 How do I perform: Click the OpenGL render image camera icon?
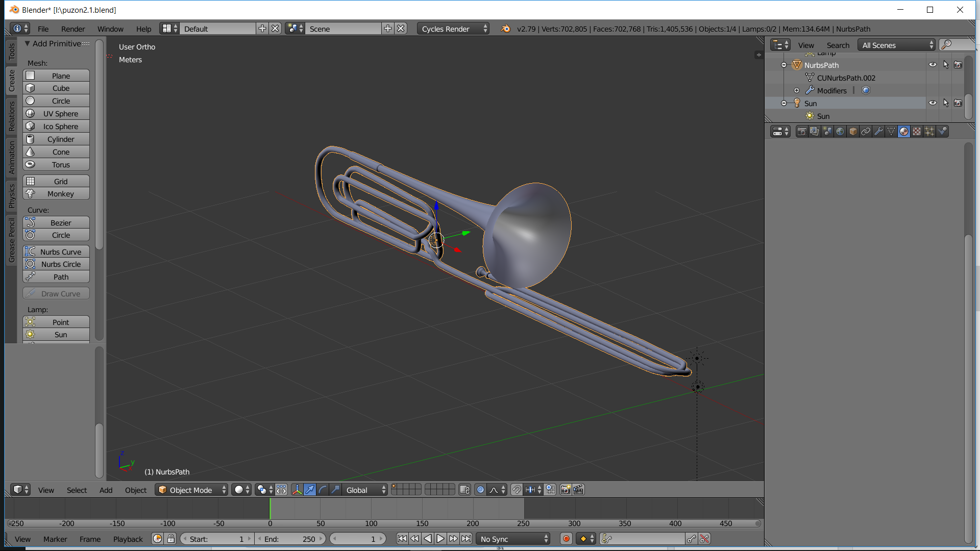click(566, 490)
